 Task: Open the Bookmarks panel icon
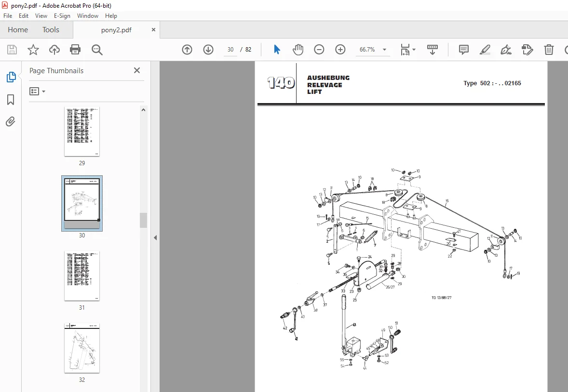click(x=11, y=100)
